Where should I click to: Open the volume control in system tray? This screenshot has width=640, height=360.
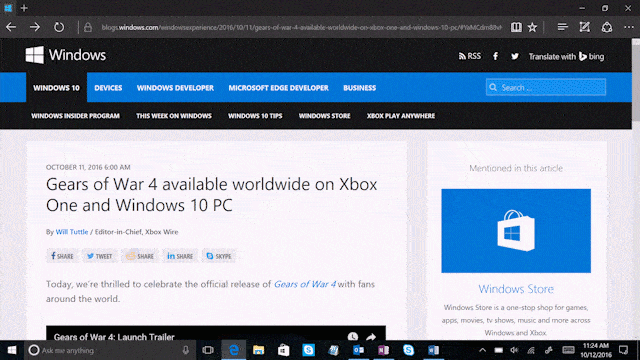(x=514, y=350)
